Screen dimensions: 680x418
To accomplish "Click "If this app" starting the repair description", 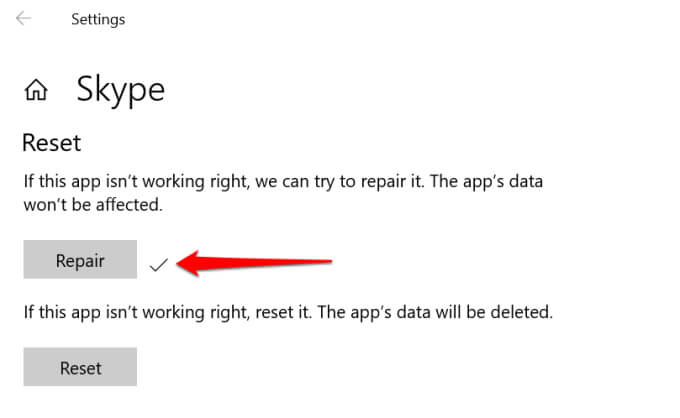I will coord(61,184).
